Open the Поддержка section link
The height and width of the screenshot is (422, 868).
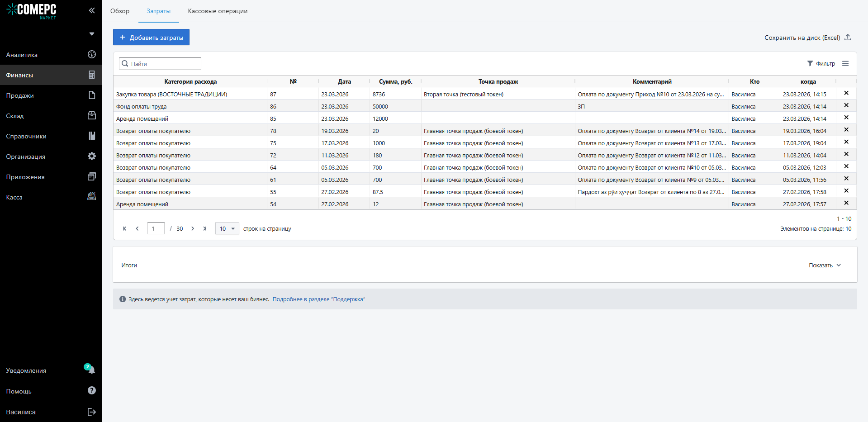click(x=318, y=299)
